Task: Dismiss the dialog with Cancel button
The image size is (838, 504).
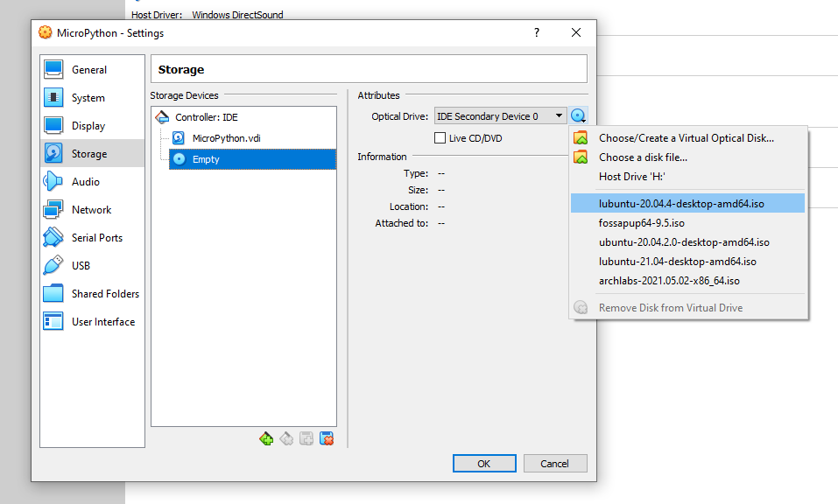Action: 555,464
